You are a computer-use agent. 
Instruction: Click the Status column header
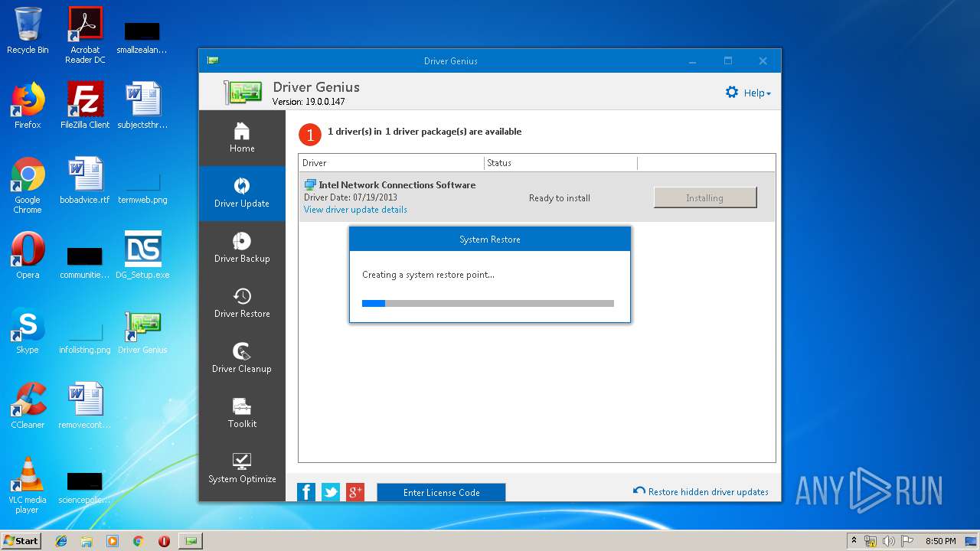[560, 163]
